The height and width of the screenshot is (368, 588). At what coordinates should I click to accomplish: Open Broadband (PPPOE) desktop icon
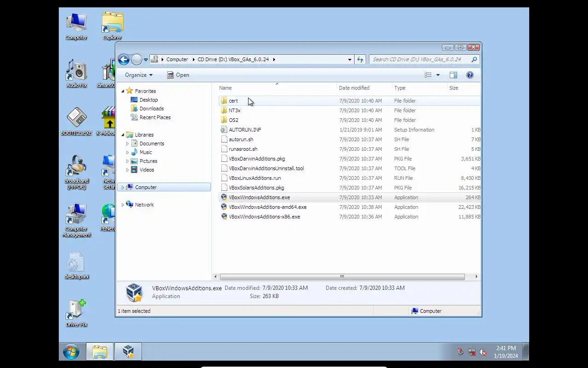76,172
